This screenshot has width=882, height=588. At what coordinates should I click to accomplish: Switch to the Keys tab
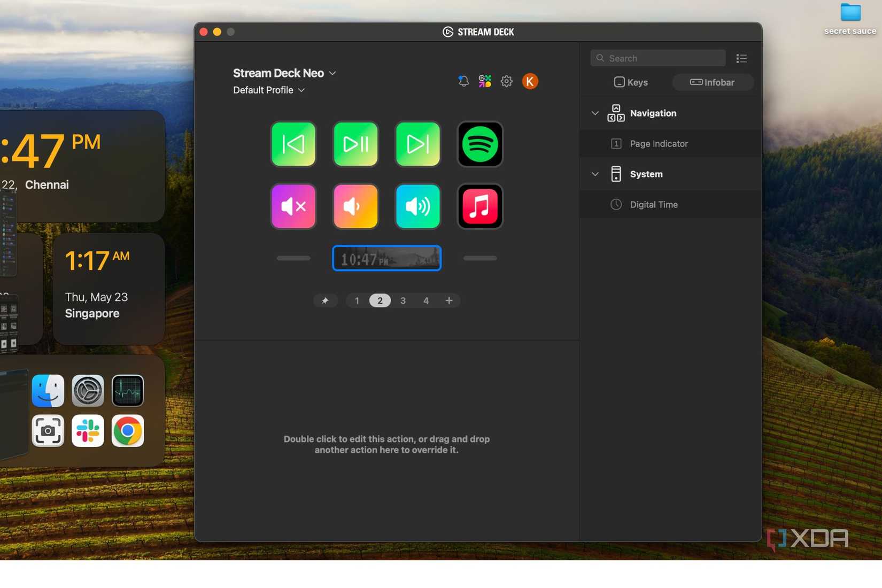click(x=631, y=82)
